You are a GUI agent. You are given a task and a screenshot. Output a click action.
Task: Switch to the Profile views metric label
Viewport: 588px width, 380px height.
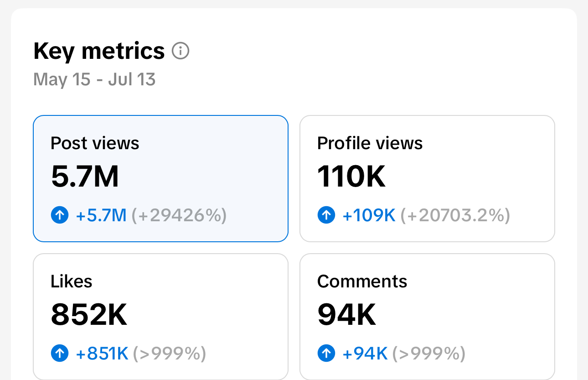coord(370,143)
